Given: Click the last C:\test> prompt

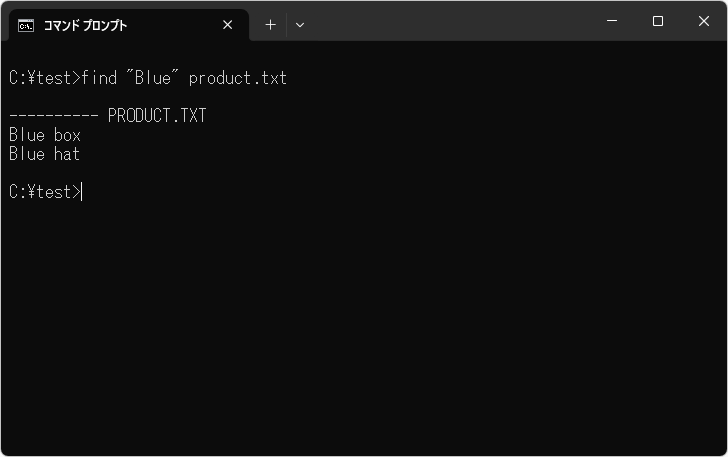Looking at the screenshot, I should (x=44, y=192).
